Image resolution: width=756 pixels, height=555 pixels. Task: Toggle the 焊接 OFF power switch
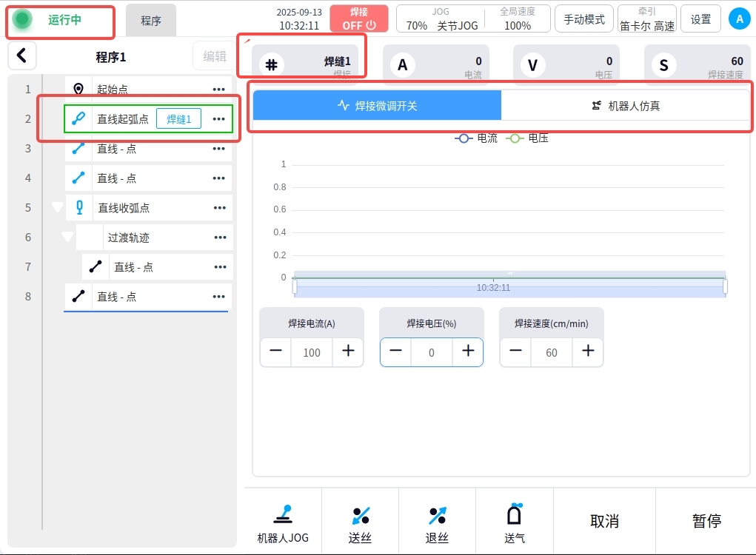[359, 18]
